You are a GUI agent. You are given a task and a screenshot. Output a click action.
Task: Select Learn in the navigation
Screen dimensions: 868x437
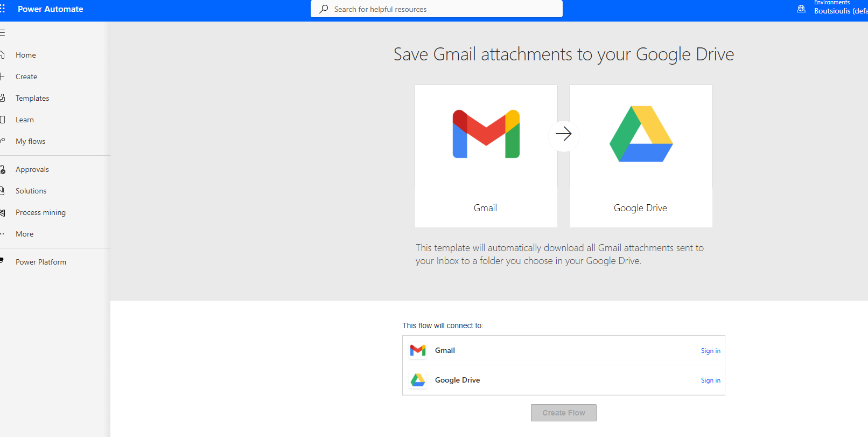(25, 120)
